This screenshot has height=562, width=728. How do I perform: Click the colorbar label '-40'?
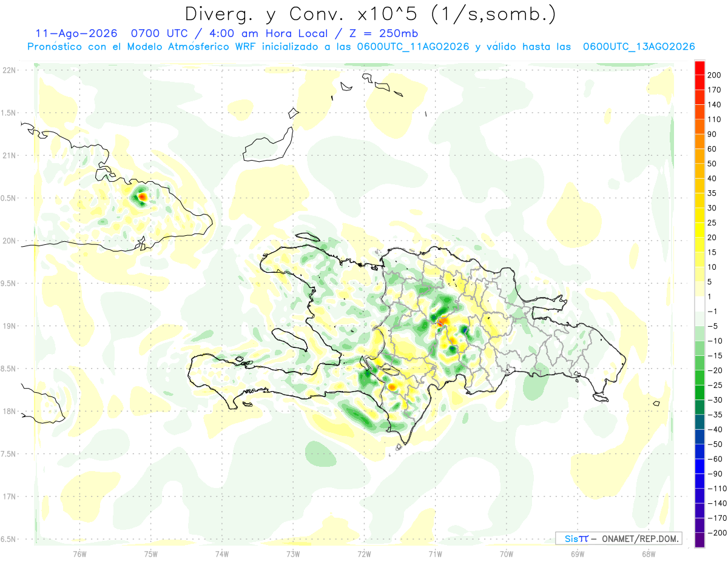click(x=716, y=429)
